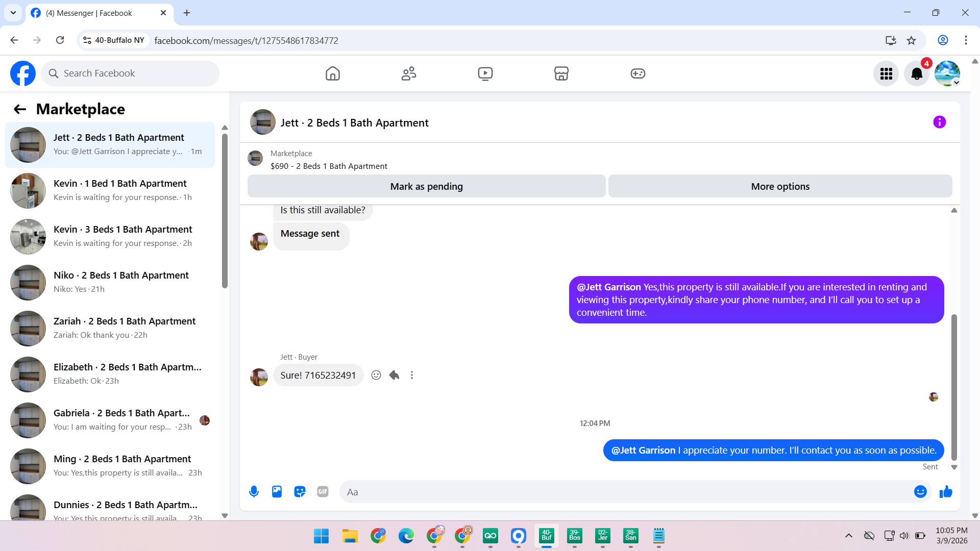Open conversation information purple icon
The image size is (980, 551).
(x=939, y=122)
